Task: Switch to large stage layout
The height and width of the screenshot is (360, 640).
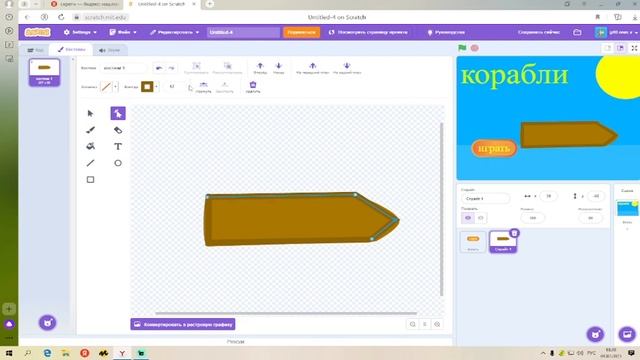Action: tap(620, 48)
